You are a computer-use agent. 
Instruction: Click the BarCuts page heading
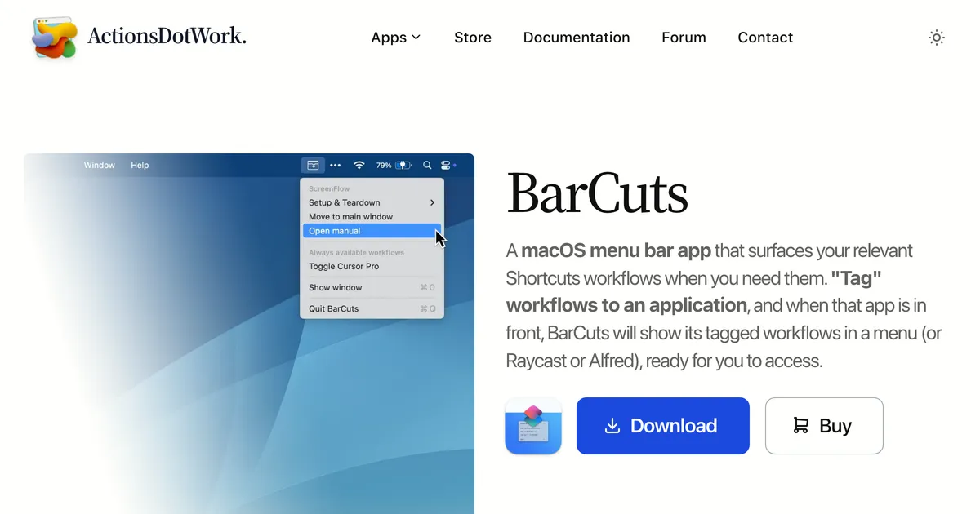tap(597, 193)
